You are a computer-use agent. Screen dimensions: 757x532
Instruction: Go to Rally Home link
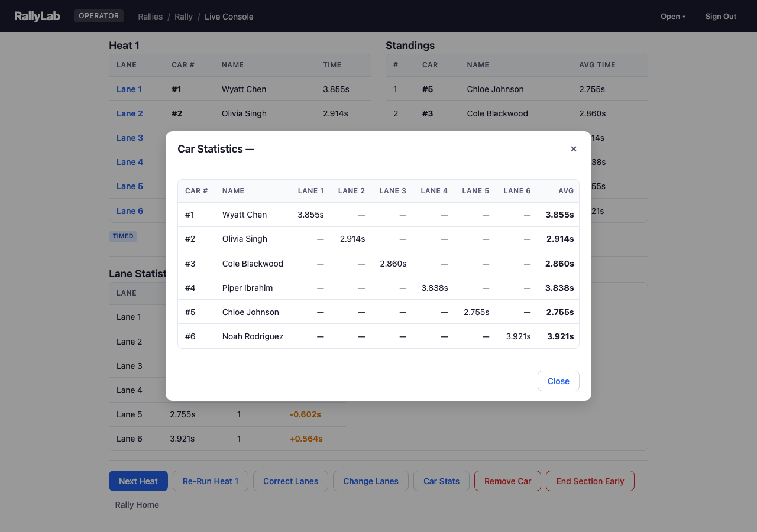click(137, 505)
